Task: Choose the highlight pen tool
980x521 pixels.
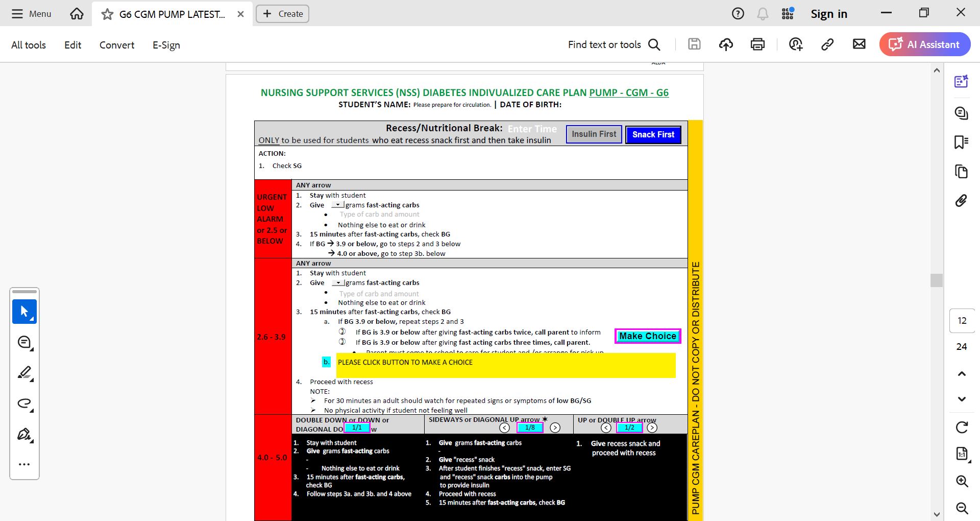Action: 24,373
